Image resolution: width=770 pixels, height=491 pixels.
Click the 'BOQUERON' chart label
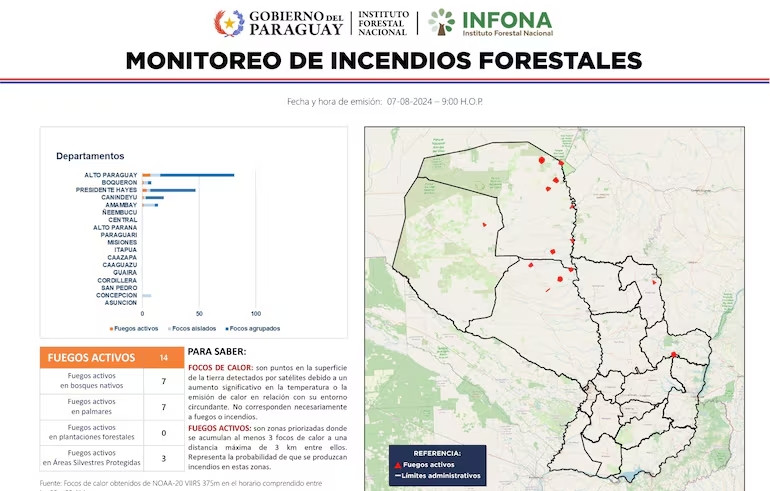[119, 182]
